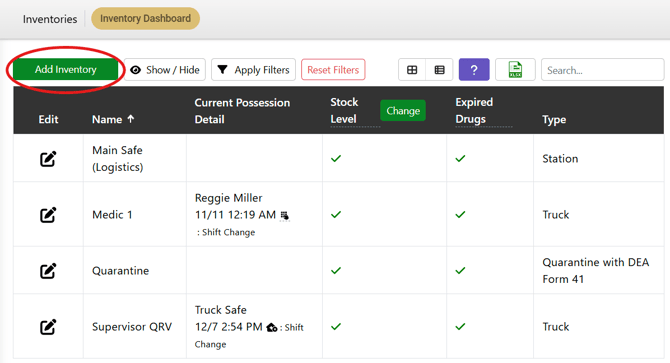The height and width of the screenshot is (363, 670).
Task: Click Quarantine with DEA Form 41 type
Action: click(x=596, y=270)
